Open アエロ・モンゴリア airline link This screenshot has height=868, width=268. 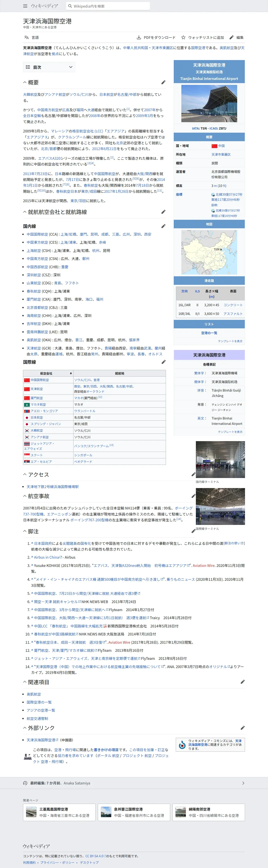tap(44, 411)
